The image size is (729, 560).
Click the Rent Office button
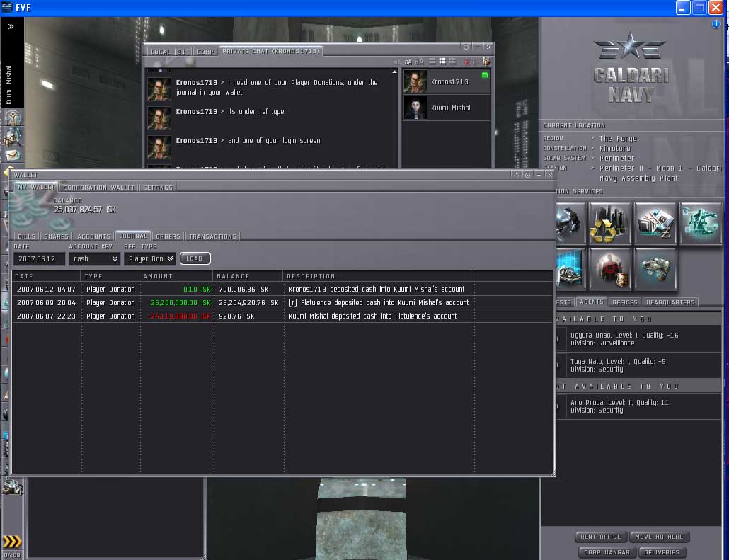point(601,537)
